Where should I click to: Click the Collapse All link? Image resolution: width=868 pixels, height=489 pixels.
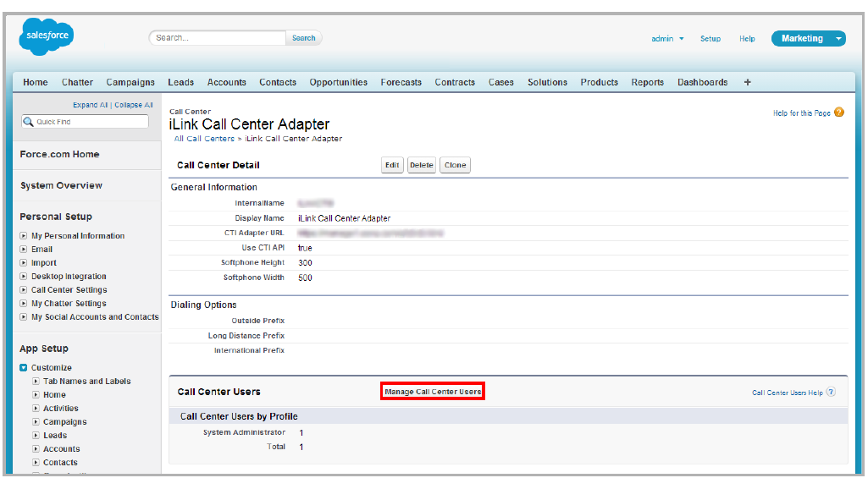pyautogui.click(x=134, y=105)
